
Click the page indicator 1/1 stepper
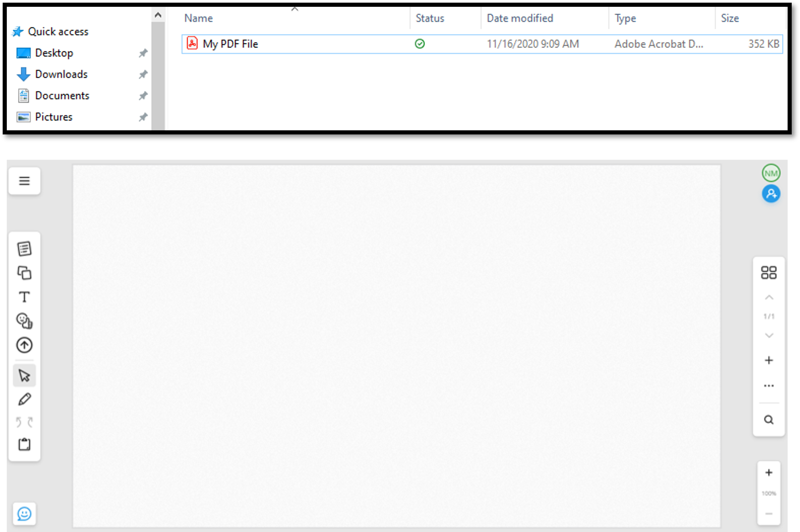768,316
